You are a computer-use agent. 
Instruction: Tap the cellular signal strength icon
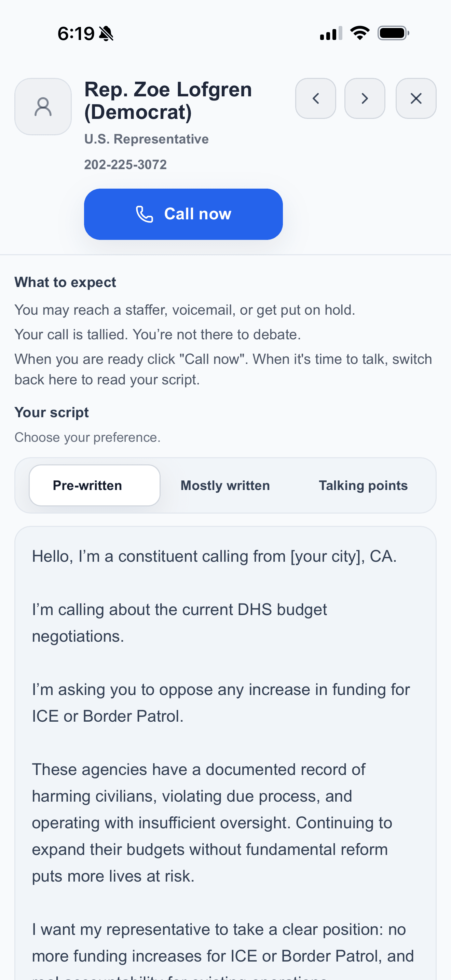[x=330, y=33]
